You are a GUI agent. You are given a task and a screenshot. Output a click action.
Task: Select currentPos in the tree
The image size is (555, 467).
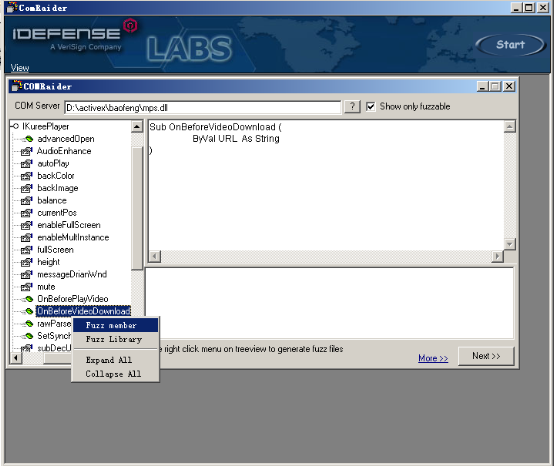[57, 213]
